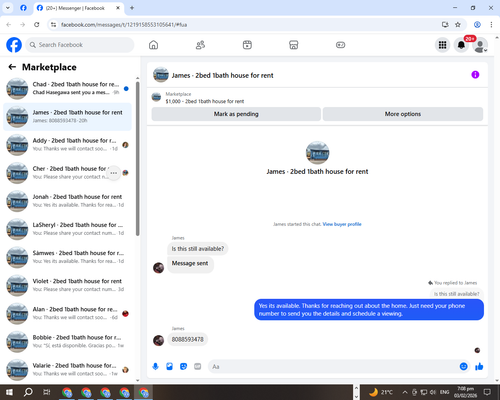500x400 pixels.
Task: Click the Chrome reload button
Action: (x=37, y=25)
